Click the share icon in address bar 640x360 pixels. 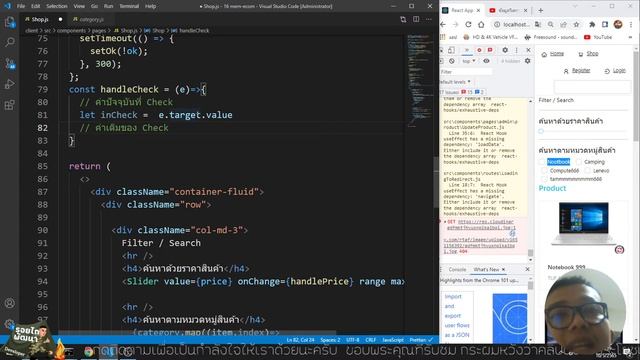click(x=563, y=24)
